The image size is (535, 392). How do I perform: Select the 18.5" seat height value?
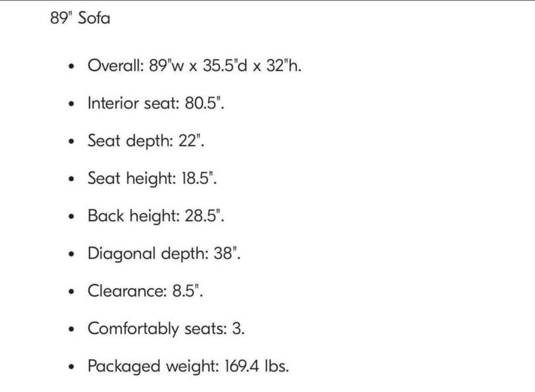point(200,178)
